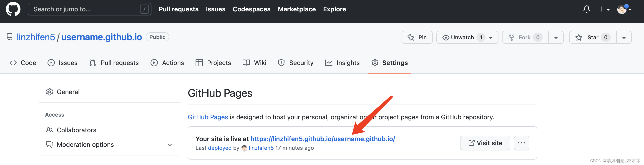Image resolution: width=644 pixels, height=165 pixels.
Task: Click the repository icon before linzhifen5
Action: coord(10,37)
